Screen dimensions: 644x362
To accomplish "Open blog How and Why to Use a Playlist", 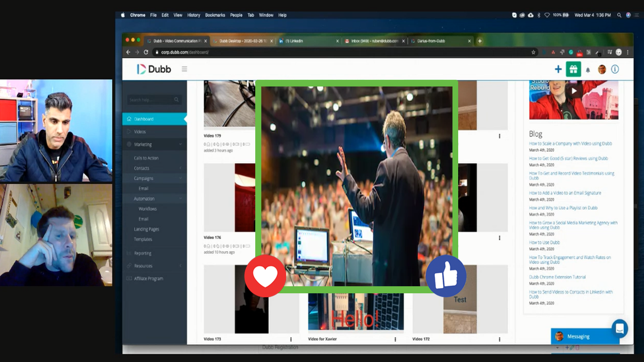I will pos(563,208).
